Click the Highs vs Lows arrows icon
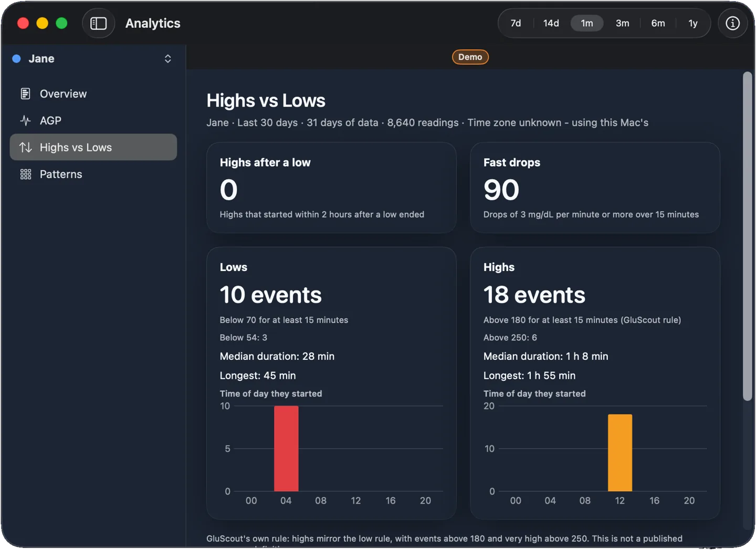Image resolution: width=756 pixels, height=550 pixels. (25, 147)
